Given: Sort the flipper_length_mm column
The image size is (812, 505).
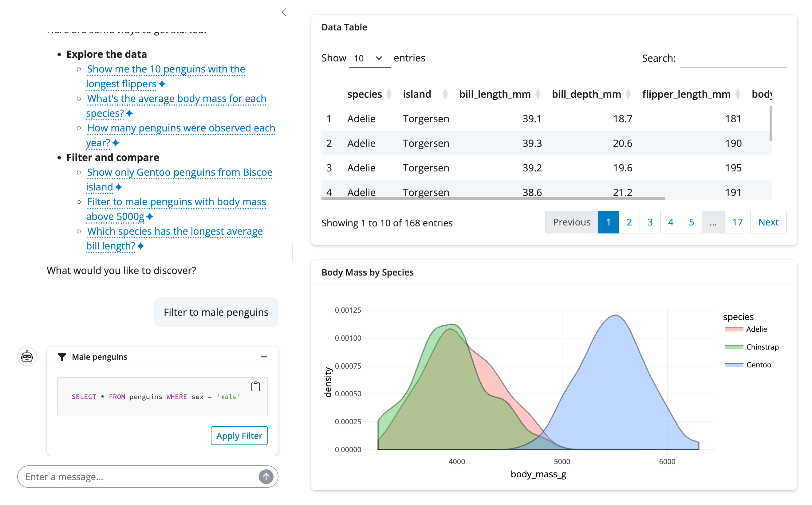Looking at the screenshot, I should pos(738,94).
